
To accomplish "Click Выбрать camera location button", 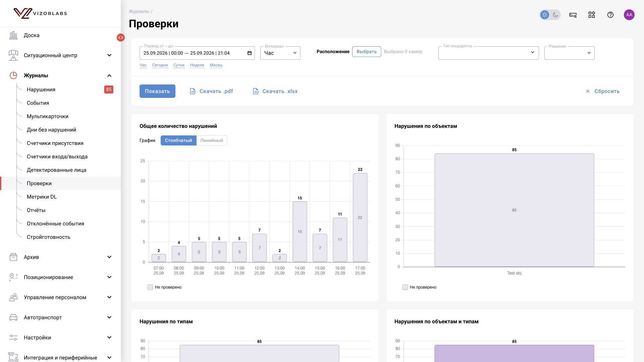I will [x=367, y=52].
